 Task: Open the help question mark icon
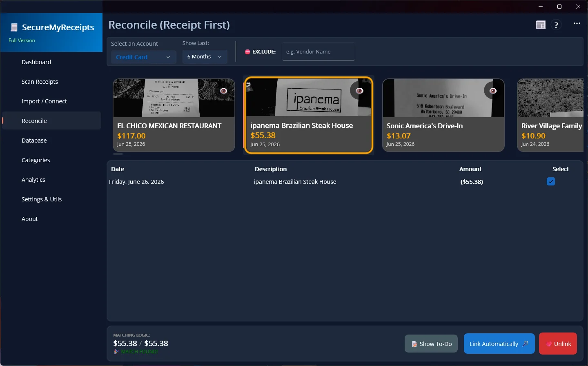pyautogui.click(x=556, y=25)
